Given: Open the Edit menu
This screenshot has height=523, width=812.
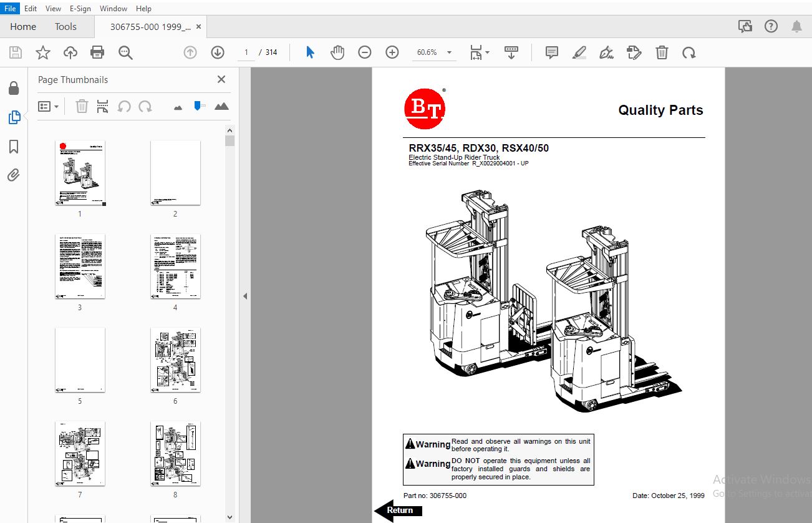Looking at the screenshot, I should pyautogui.click(x=31, y=9).
